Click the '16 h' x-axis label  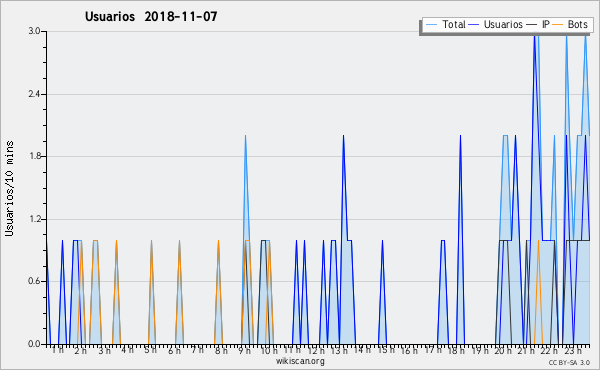coord(409,350)
